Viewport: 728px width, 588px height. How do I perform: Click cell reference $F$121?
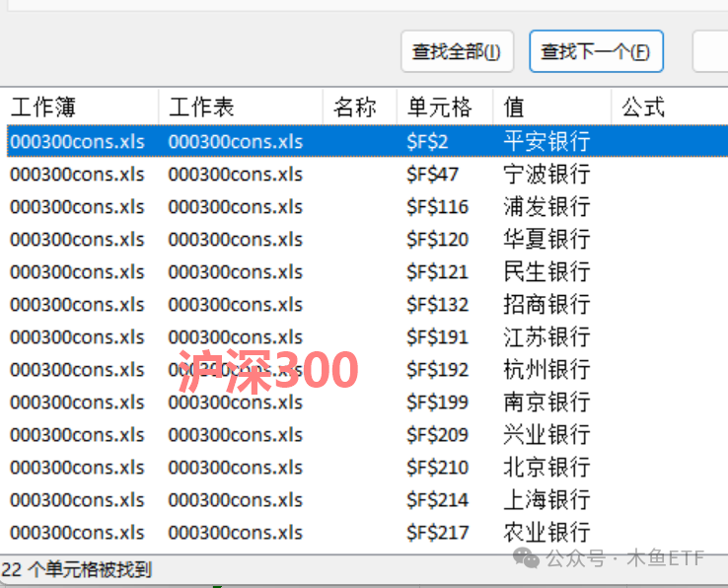coord(437,271)
